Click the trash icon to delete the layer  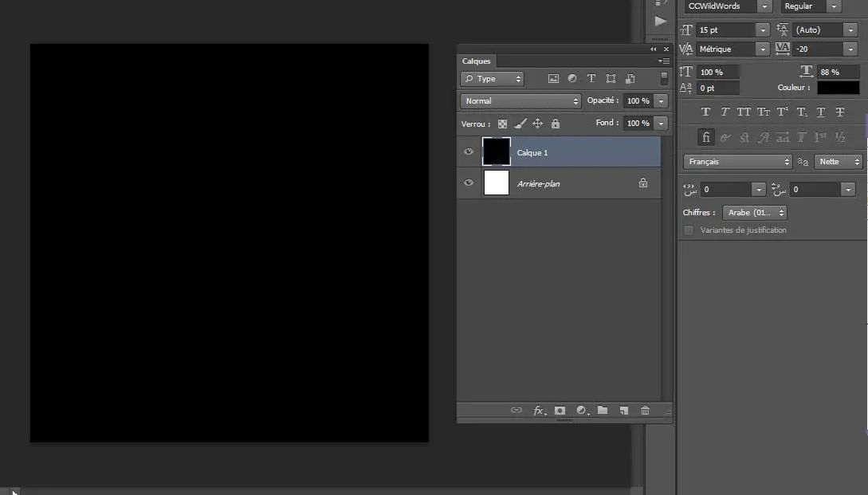click(645, 411)
